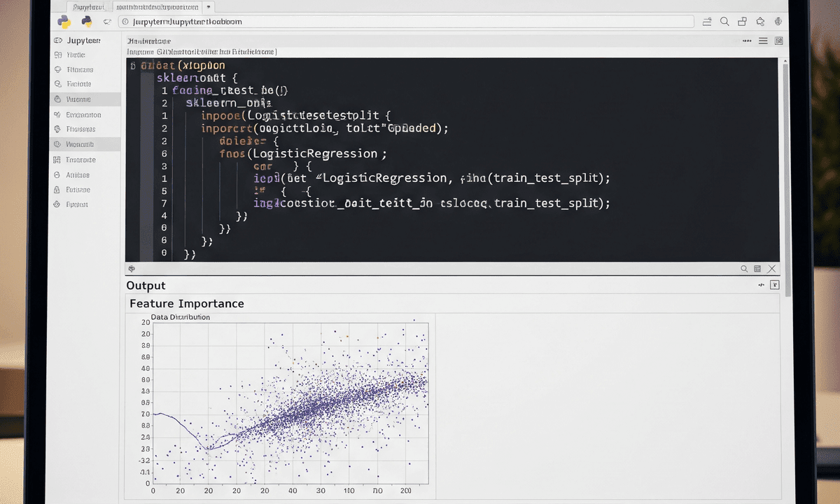Toggle the bookmark star-shaped toolbar icon
Screen dimensions: 840x504
click(760, 22)
